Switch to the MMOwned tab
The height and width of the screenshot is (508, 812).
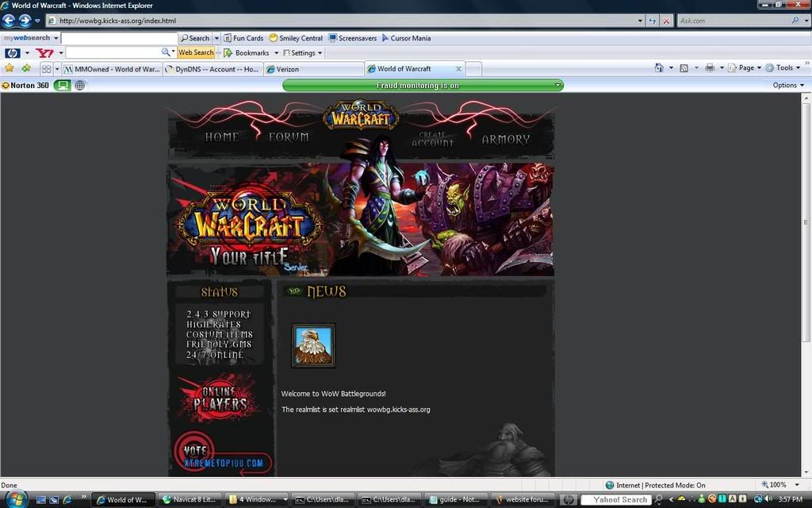click(113, 69)
